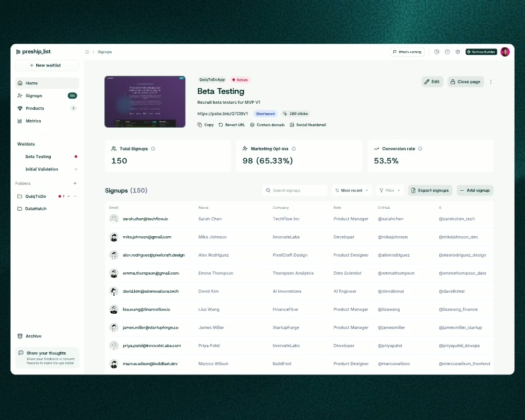Select the Initial Validation waitlist
Viewport: 525px width, 420px height.
[x=41, y=169]
